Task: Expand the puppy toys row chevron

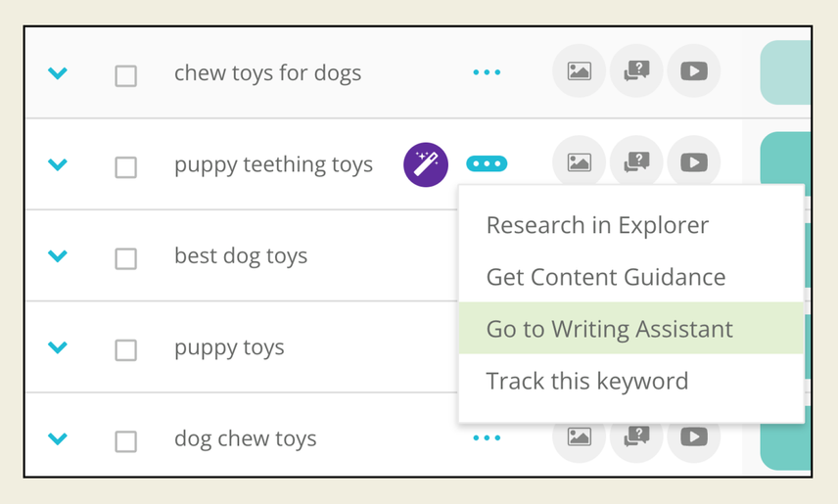Action: [x=58, y=347]
